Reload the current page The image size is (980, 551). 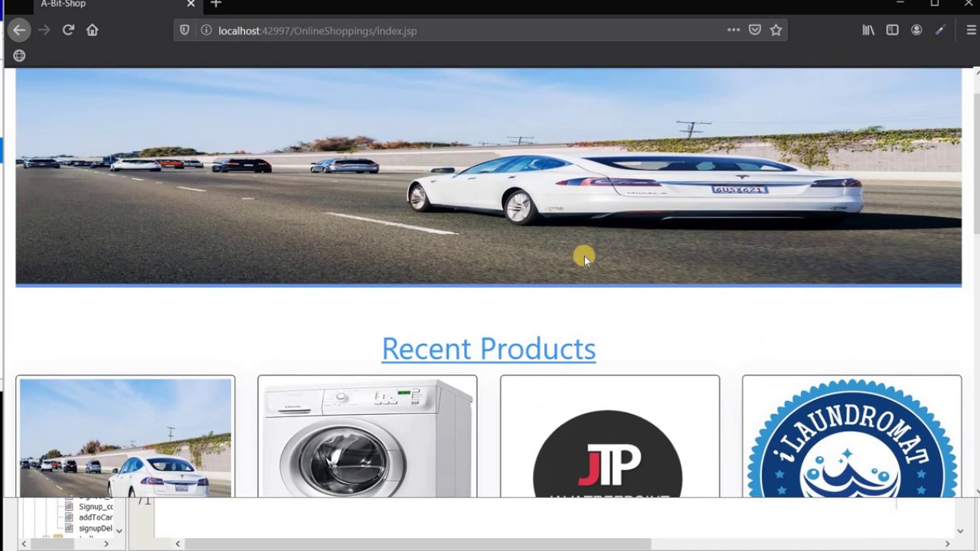coord(68,30)
